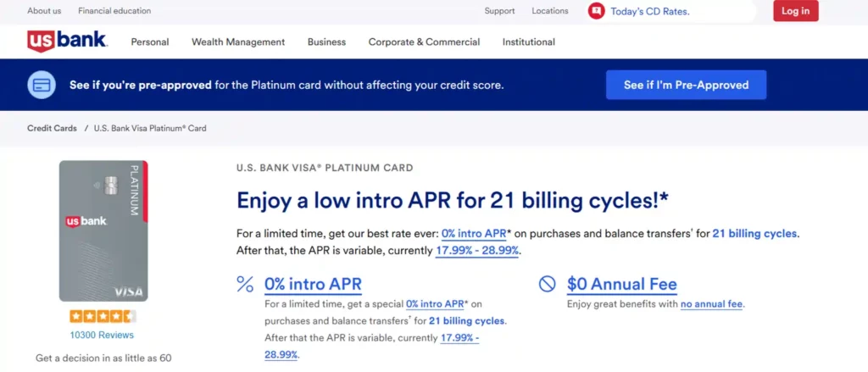Click the Platinum card image
Image resolution: width=868 pixels, height=372 pixels.
tap(103, 231)
